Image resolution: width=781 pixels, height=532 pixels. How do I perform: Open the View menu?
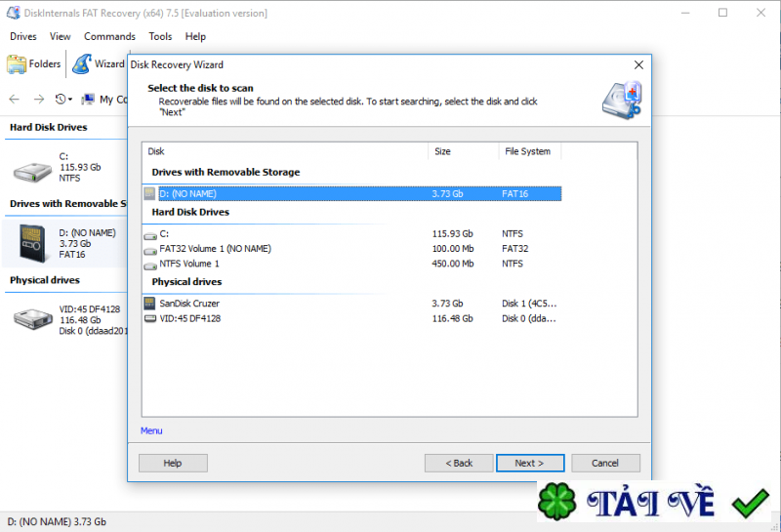[x=60, y=36]
